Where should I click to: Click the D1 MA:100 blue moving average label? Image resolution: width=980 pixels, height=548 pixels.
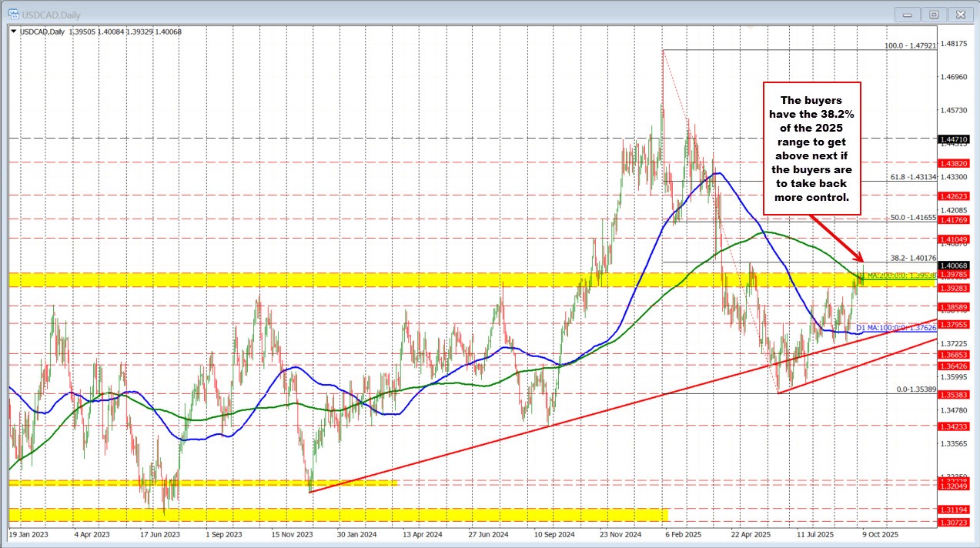click(896, 327)
